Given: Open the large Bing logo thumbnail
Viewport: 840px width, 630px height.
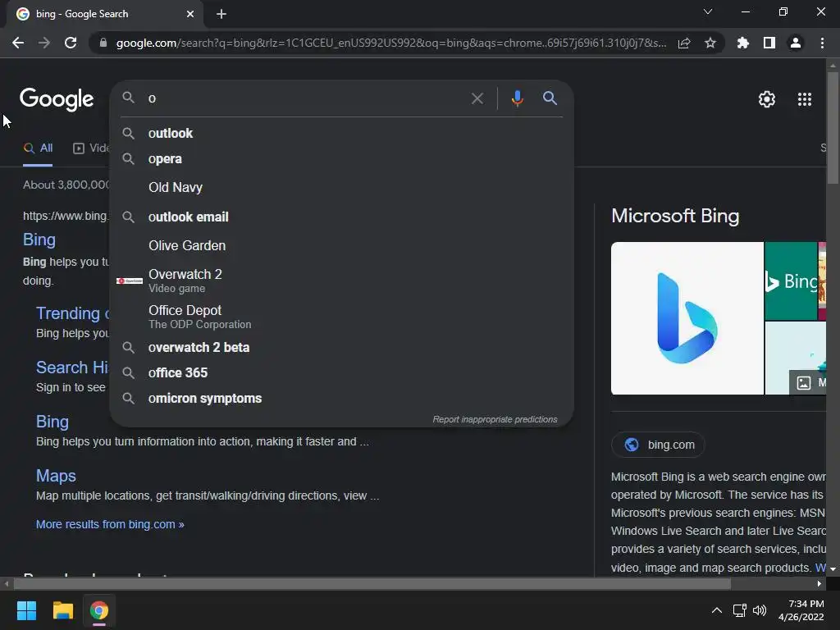Looking at the screenshot, I should 687,318.
